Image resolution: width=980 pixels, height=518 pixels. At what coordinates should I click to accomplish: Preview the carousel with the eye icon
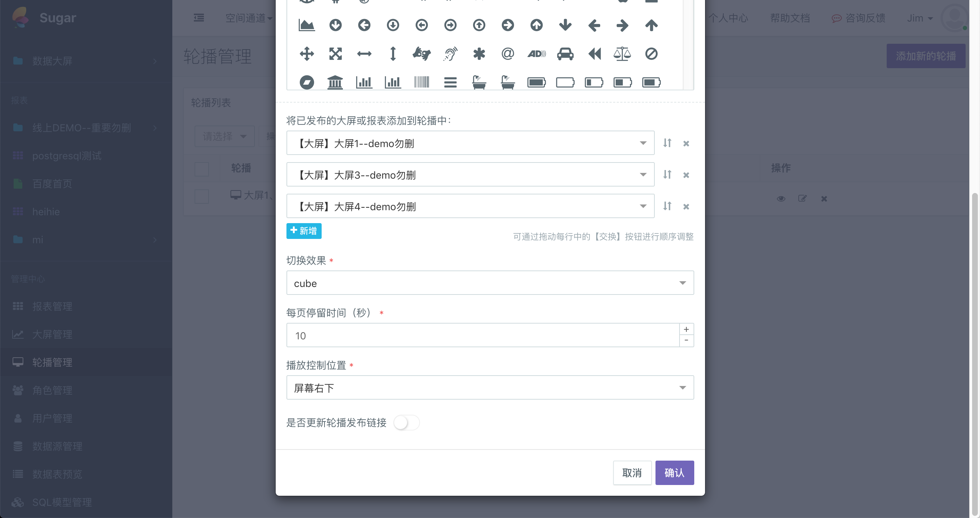click(x=781, y=198)
